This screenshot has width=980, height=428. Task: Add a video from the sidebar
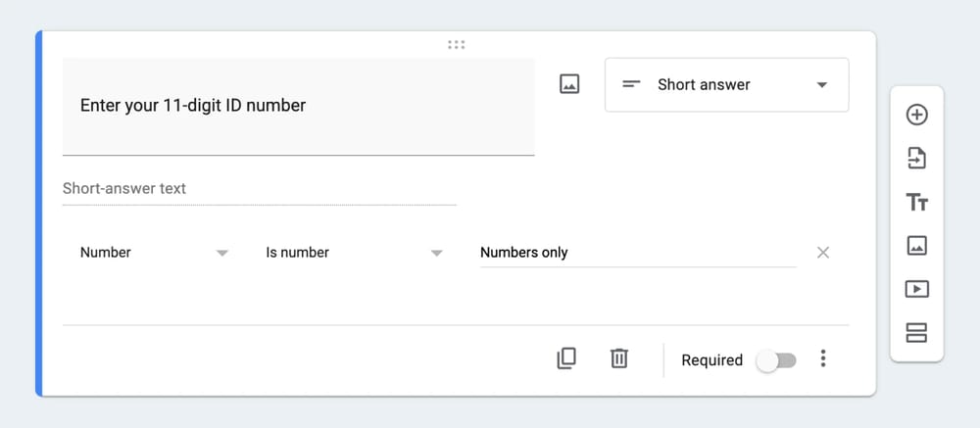coord(916,289)
